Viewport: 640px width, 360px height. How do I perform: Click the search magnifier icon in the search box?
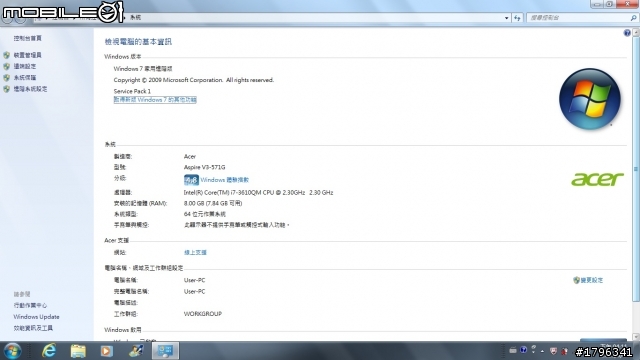[x=633, y=18]
